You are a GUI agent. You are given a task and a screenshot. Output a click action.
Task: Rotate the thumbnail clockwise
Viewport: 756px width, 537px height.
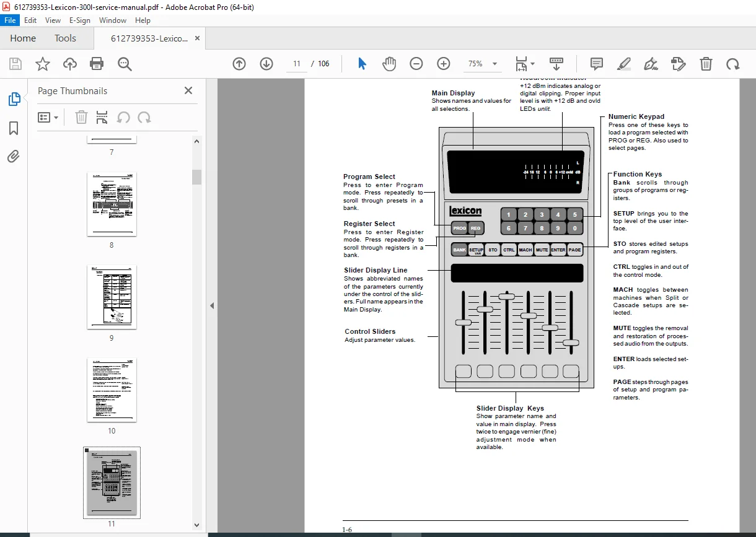(144, 117)
